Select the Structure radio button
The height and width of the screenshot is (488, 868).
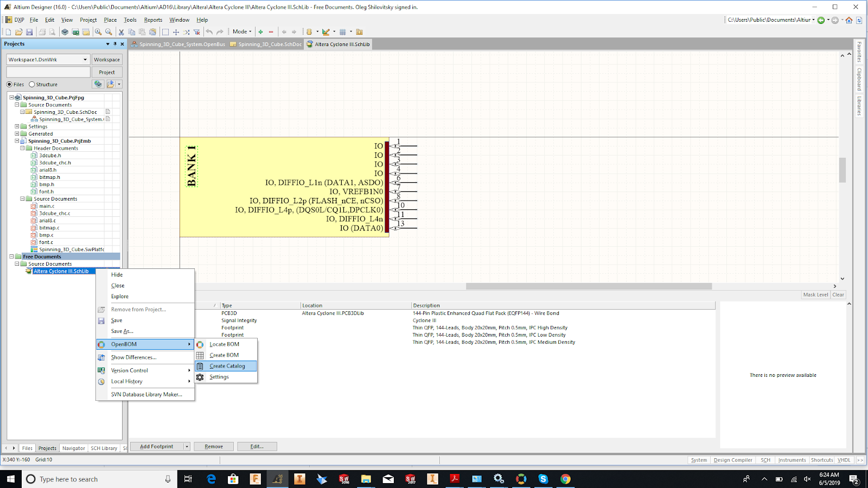click(x=32, y=85)
